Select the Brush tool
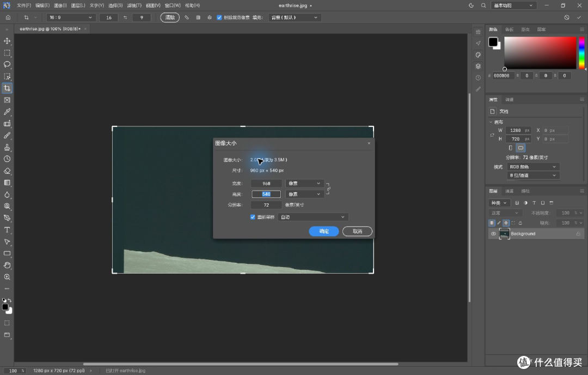The width and height of the screenshot is (588, 375). (x=7, y=136)
